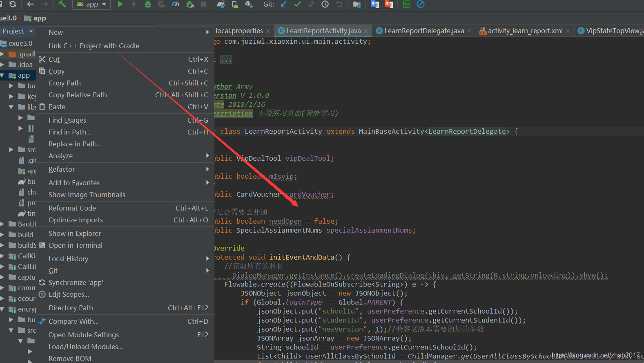
Task: Switch to activity_learn_report.xml tab
Action: [x=525, y=31]
